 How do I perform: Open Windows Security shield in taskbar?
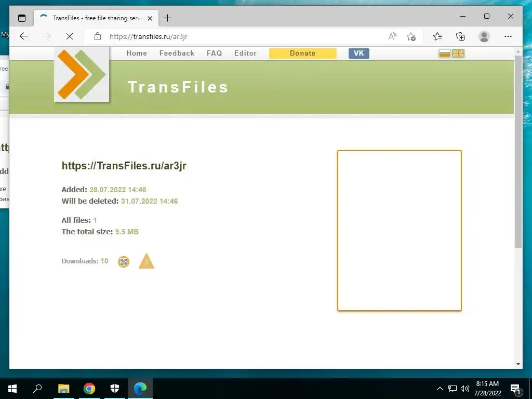pyautogui.click(x=115, y=389)
